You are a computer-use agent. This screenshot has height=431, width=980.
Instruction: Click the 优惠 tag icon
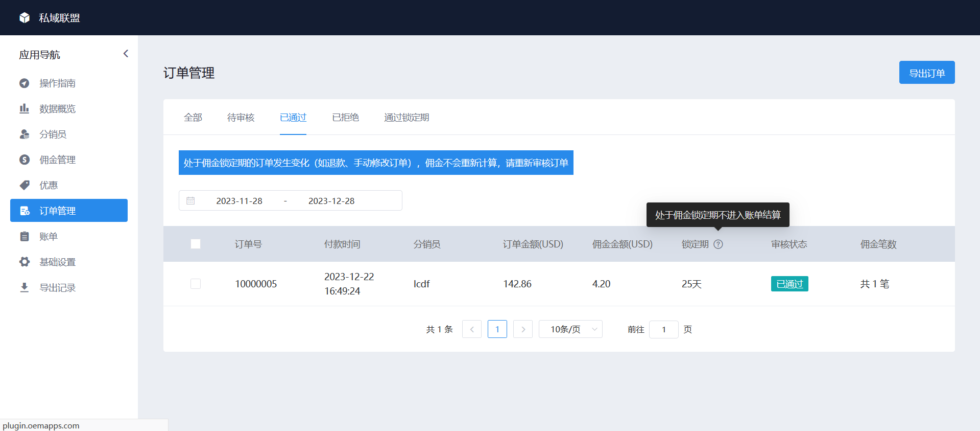(25, 185)
